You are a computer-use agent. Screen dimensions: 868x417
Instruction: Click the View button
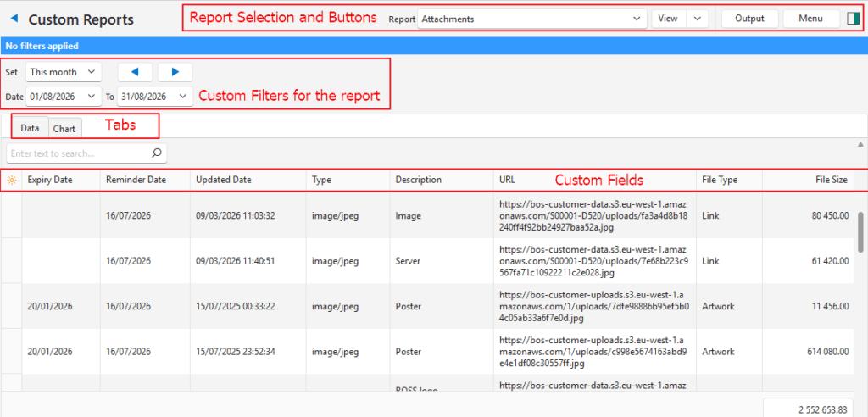point(669,19)
